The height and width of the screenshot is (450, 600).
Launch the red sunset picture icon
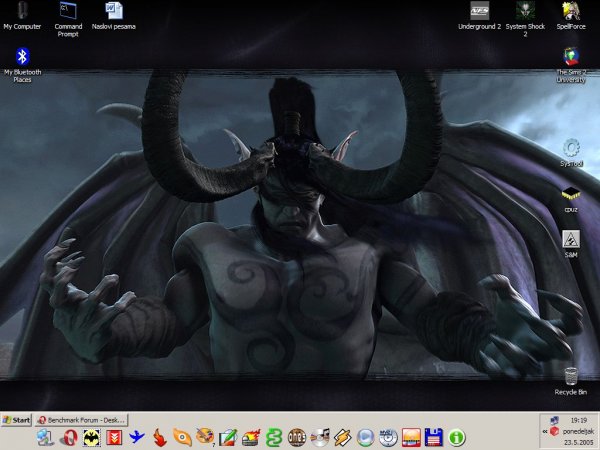click(x=411, y=437)
